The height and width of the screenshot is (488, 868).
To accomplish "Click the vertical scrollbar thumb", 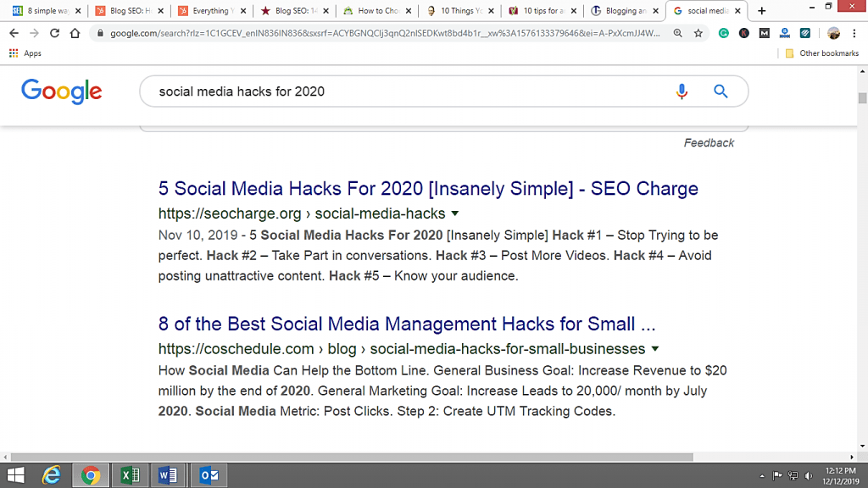I will pos(862,98).
